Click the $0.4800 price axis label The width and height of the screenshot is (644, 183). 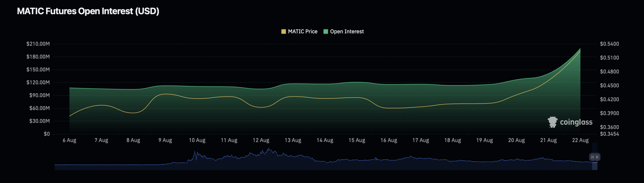point(609,71)
